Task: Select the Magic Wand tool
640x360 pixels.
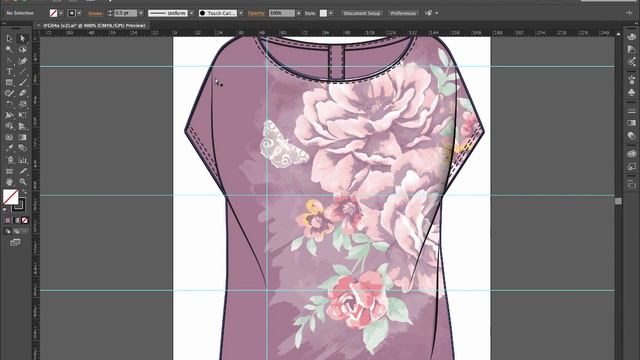Action: pos(9,49)
